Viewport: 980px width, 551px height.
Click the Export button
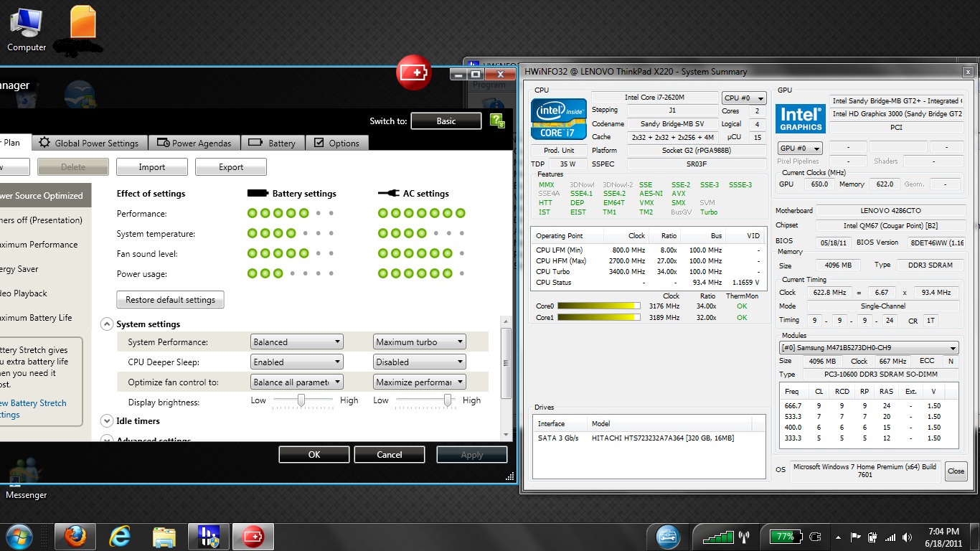click(x=231, y=167)
